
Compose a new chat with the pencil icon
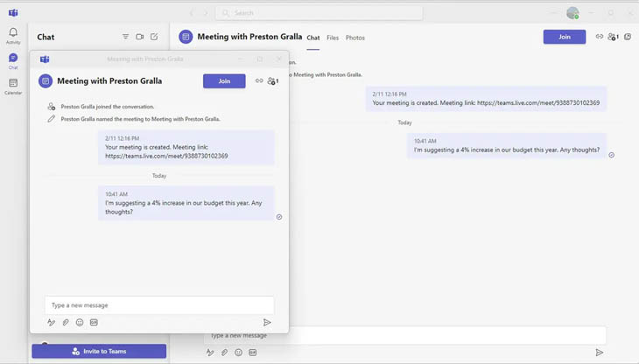tap(154, 37)
